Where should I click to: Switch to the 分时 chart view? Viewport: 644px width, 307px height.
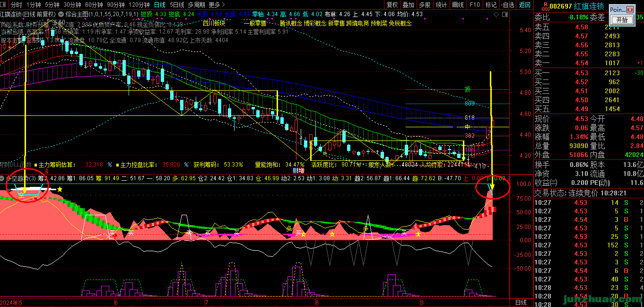tap(16, 5)
